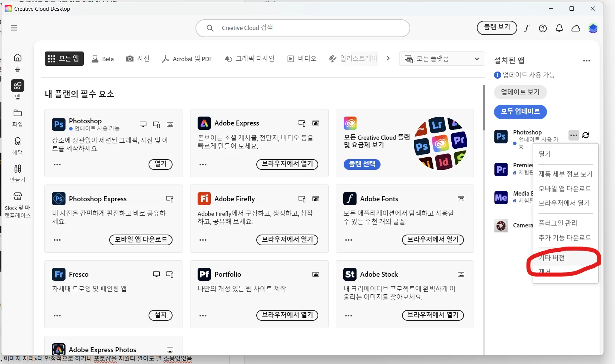Click the Adobe Firefly Fi icon
This screenshot has height=364, width=615.
[x=204, y=198]
